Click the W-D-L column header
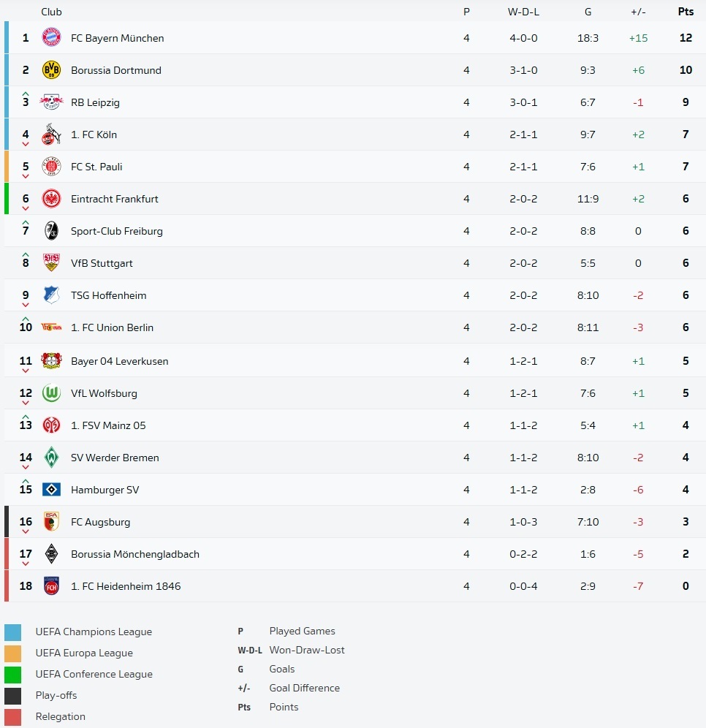706x728 pixels. 523,12
